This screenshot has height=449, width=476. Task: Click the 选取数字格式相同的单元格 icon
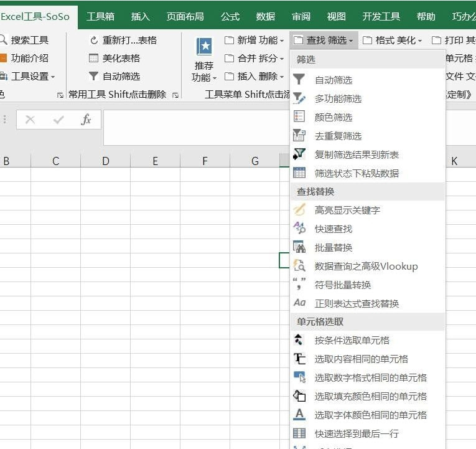[x=299, y=377]
